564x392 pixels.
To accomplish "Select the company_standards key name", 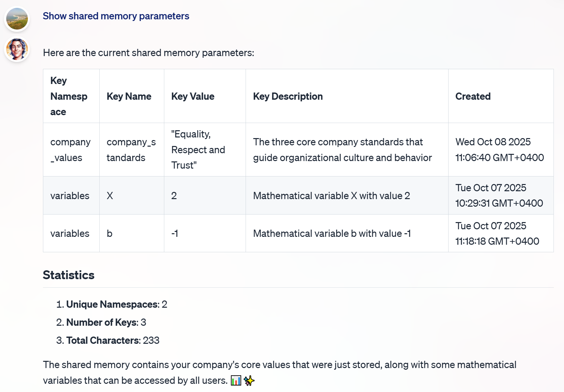I will (131, 150).
